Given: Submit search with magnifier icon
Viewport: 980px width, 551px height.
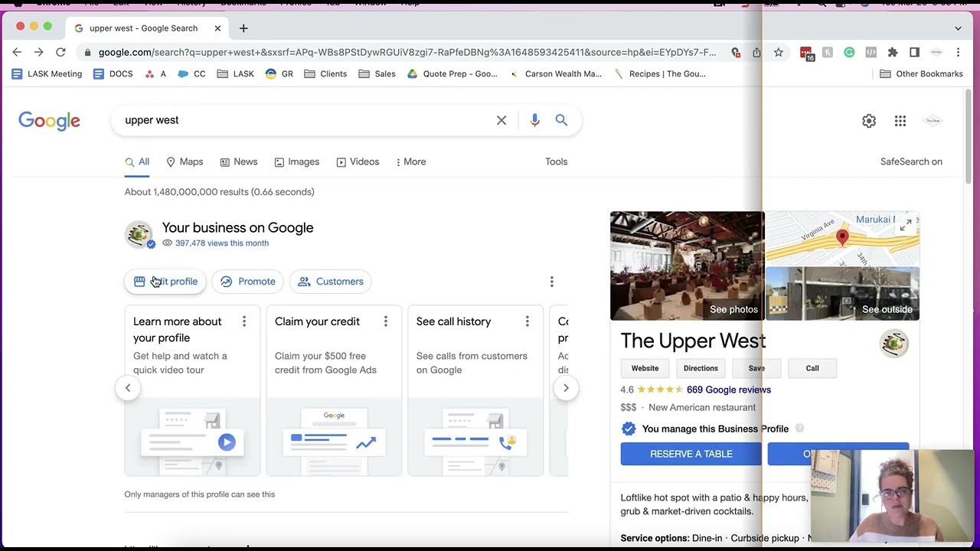Looking at the screenshot, I should tap(561, 120).
